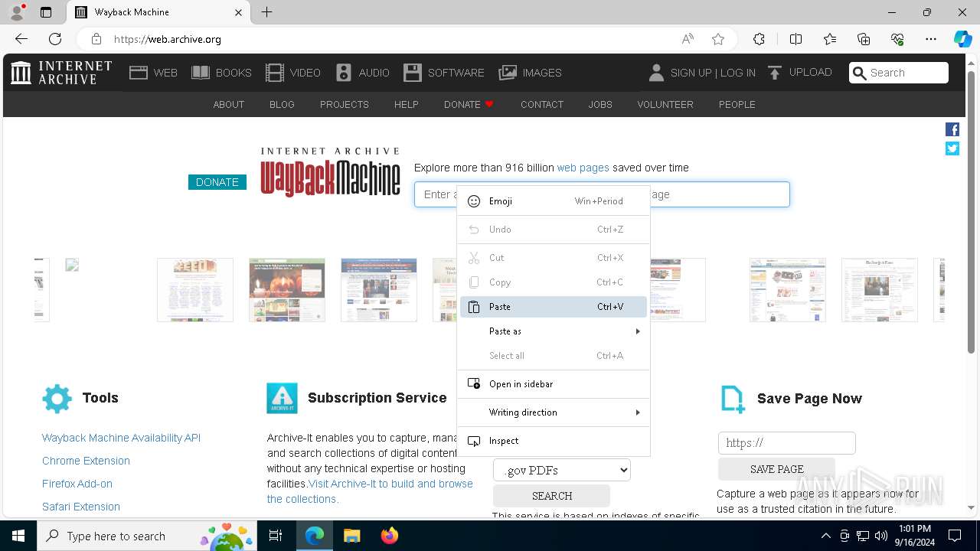Image resolution: width=980 pixels, height=551 pixels.
Task: Open the Video section icon
Action: (x=274, y=73)
